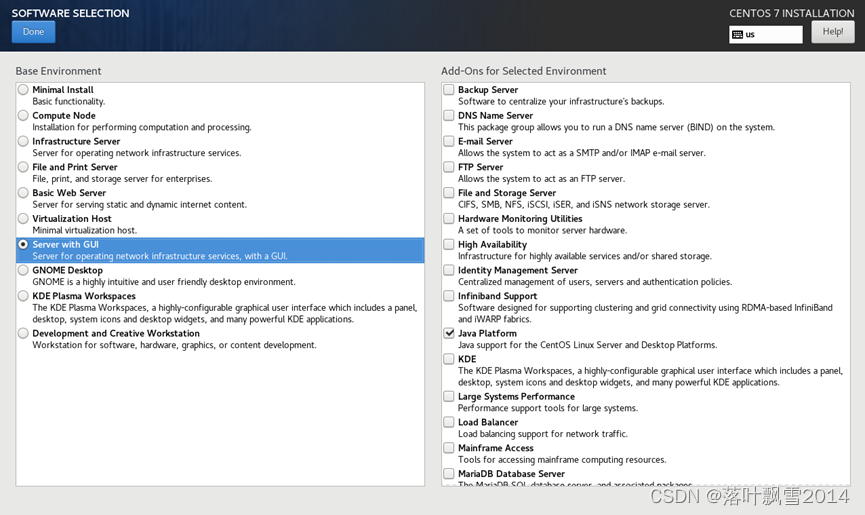
Task: Click the Mainframe Access label
Action: click(x=496, y=448)
